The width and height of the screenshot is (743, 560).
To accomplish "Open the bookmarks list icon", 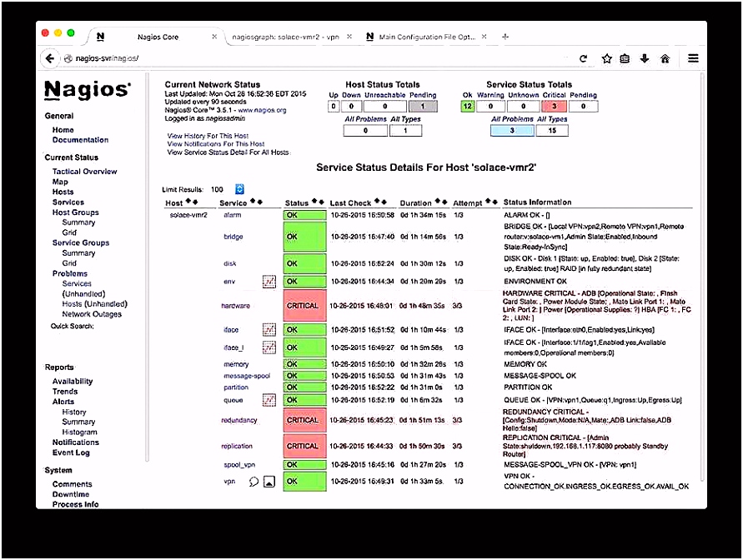I will click(x=625, y=58).
